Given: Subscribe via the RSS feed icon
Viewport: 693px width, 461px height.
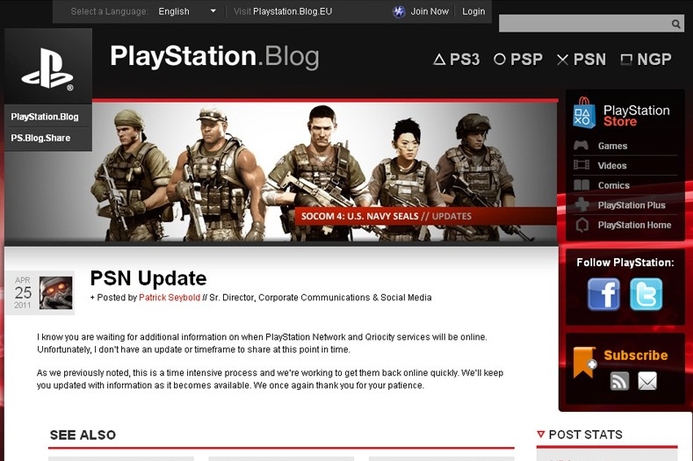Looking at the screenshot, I should tap(619, 381).
